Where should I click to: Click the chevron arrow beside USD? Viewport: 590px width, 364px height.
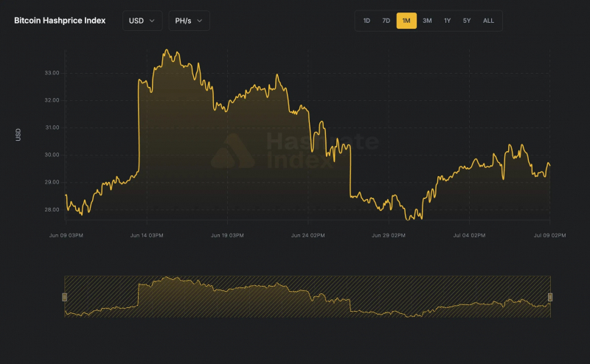click(152, 21)
